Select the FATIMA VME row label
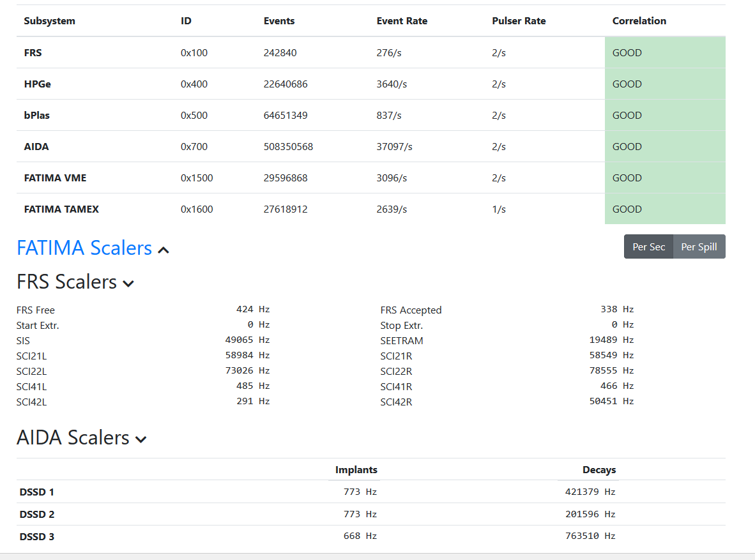Viewport: 755px width, 560px height. (56, 178)
